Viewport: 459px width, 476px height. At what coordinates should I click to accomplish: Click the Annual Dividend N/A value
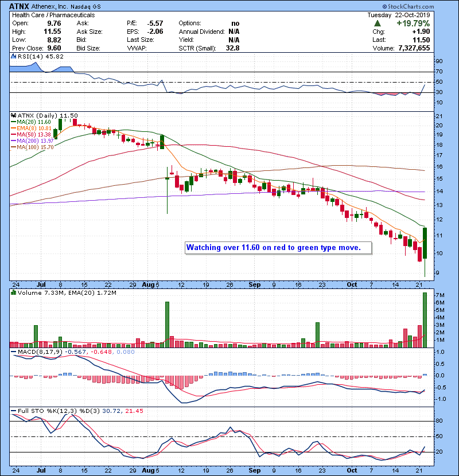(x=234, y=32)
